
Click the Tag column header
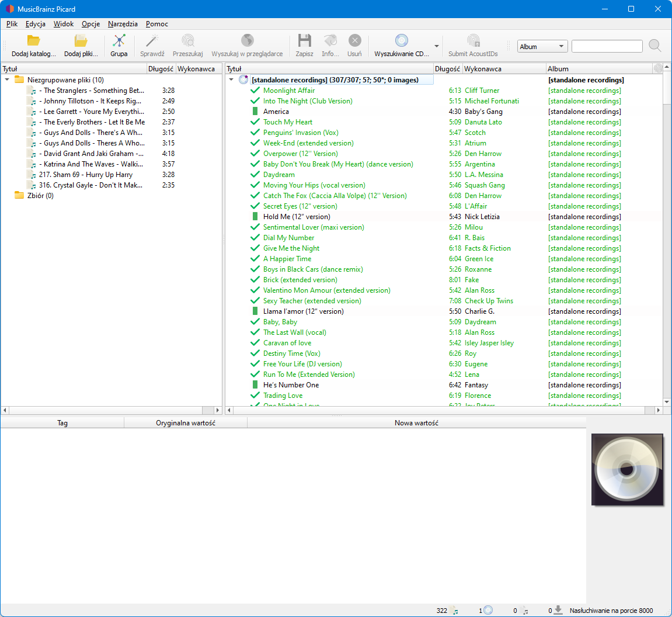click(x=62, y=423)
